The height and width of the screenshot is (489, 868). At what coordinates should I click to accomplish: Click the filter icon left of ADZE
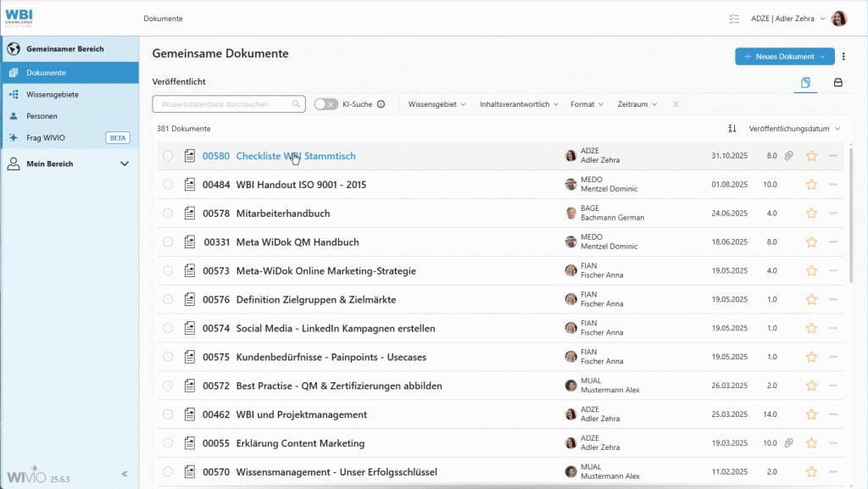click(734, 18)
